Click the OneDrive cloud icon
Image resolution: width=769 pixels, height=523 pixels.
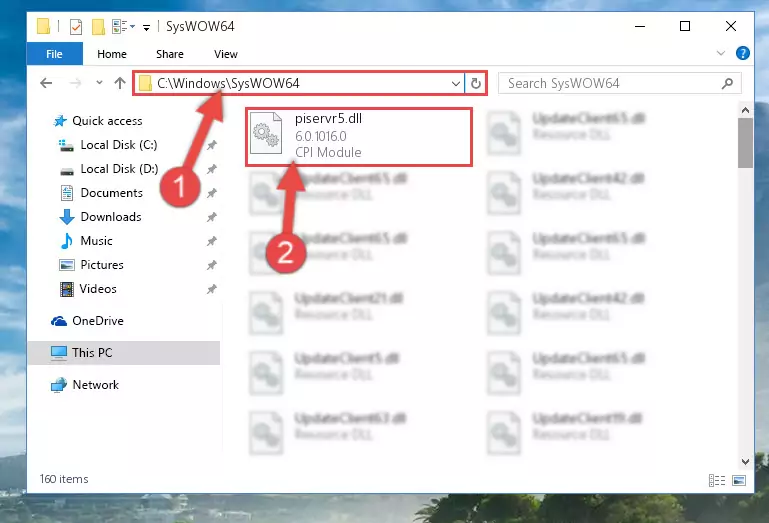(x=59, y=321)
